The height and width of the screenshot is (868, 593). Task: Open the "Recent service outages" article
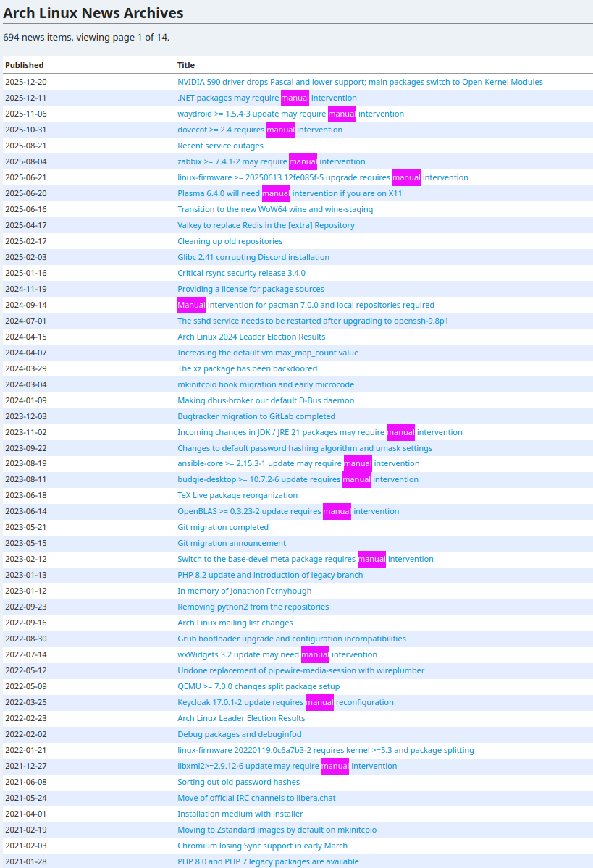[x=220, y=146]
